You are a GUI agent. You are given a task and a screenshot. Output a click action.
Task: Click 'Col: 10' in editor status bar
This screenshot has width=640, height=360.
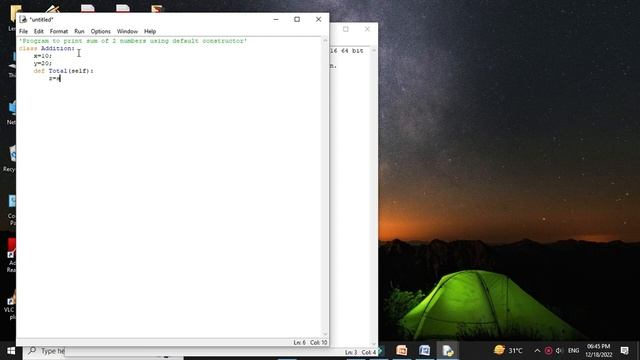318,342
